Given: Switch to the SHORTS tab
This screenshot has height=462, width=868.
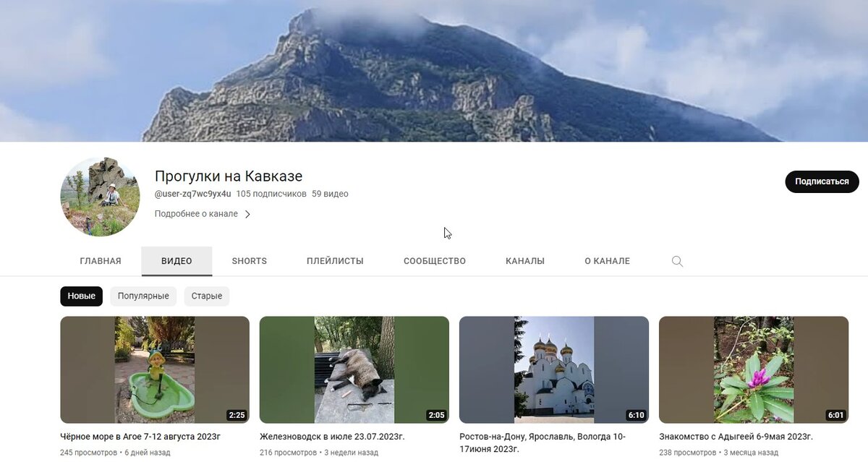Looking at the screenshot, I should coord(249,260).
